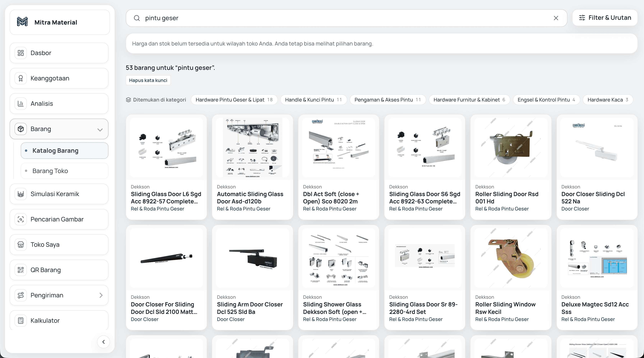Click the Barang box icon

pos(21,129)
